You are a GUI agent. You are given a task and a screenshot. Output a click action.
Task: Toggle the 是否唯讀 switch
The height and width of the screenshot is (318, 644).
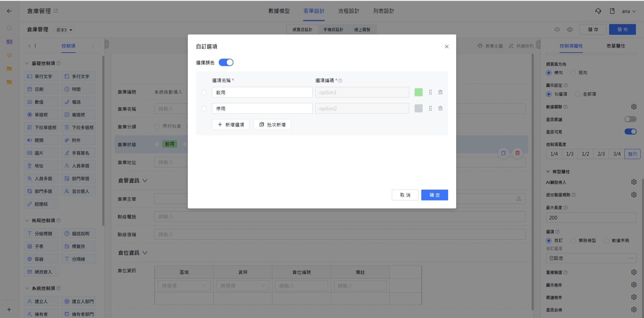(x=630, y=119)
